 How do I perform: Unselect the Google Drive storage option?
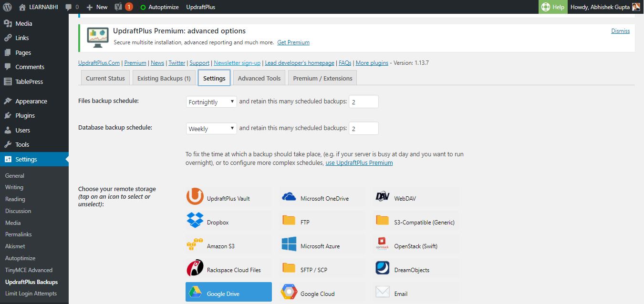click(x=229, y=292)
